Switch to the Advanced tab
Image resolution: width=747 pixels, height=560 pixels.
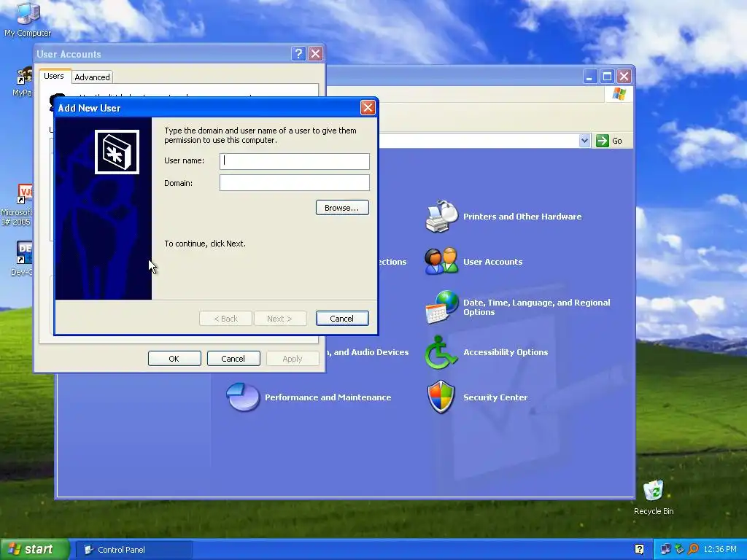(92, 77)
